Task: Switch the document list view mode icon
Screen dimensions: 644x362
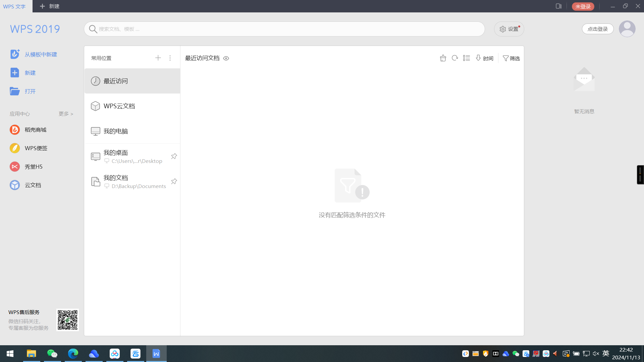Action: (467, 58)
